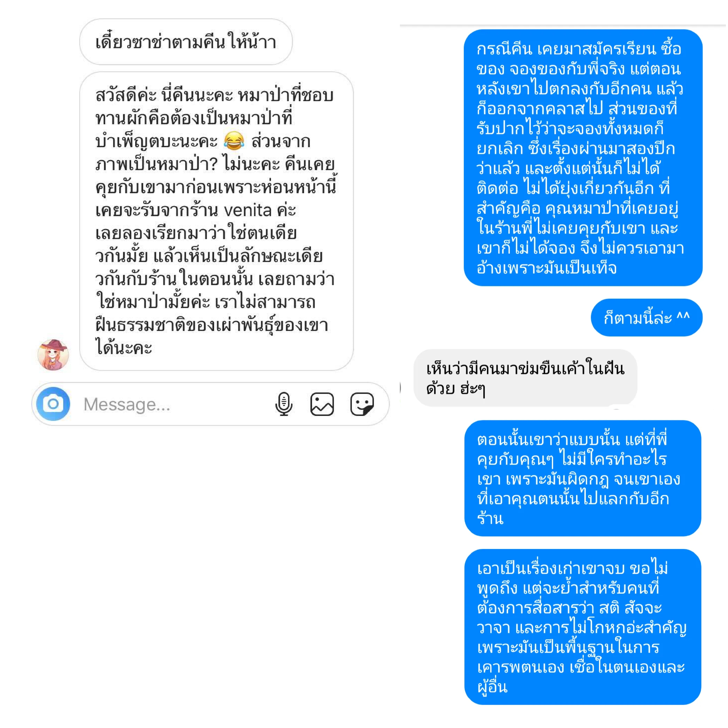728x728 pixels.
Task: Open the photo gallery picker icon
Action: tap(322, 404)
